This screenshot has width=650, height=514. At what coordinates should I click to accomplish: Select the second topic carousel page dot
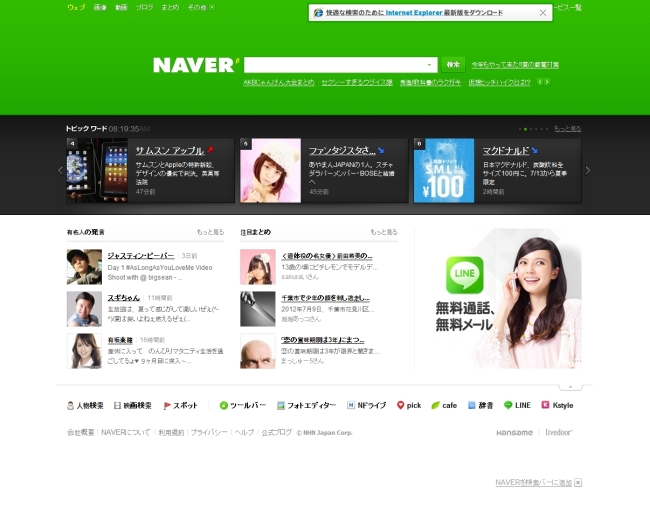click(525, 129)
